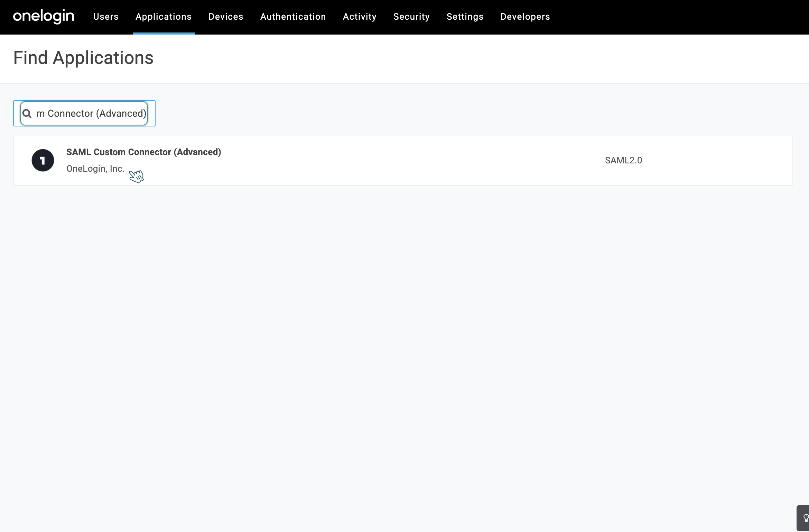Click the SAML Custom Connector app icon
The width and height of the screenshot is (809, 532).
pyautogui.click(x=43, y=160)
